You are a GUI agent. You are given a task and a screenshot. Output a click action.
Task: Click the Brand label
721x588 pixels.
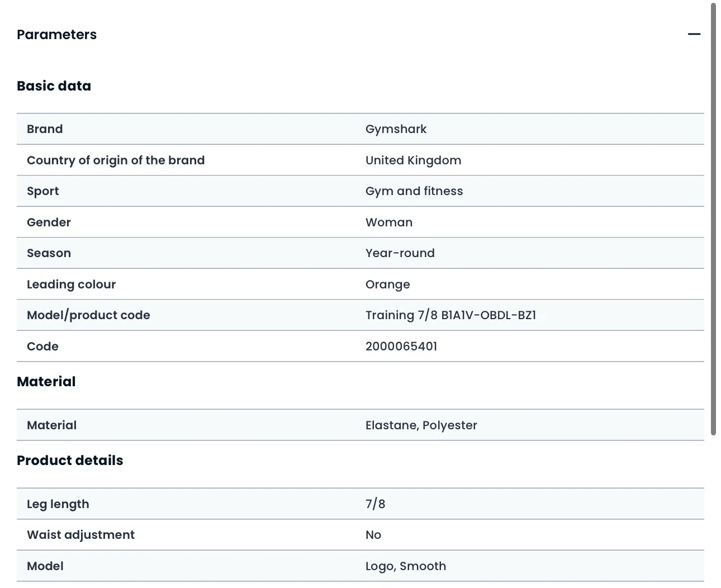point(45,129)
